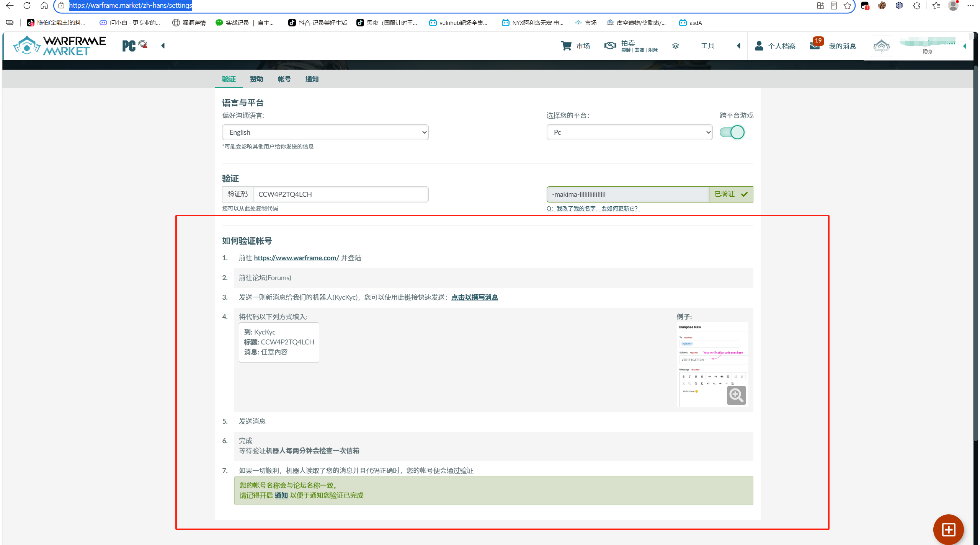The height and width of the screenshot is (545, 980).
Task: Open bookmark 实战记录
Action: 245,23
